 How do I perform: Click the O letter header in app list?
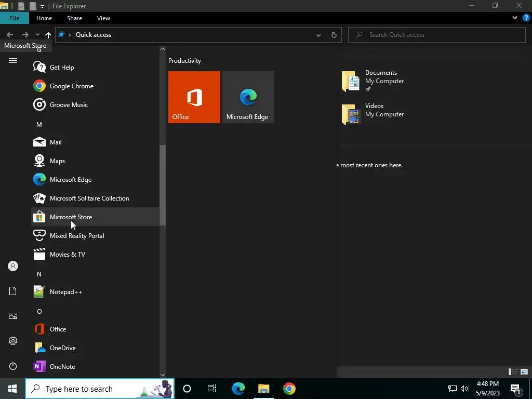[39, 312]
